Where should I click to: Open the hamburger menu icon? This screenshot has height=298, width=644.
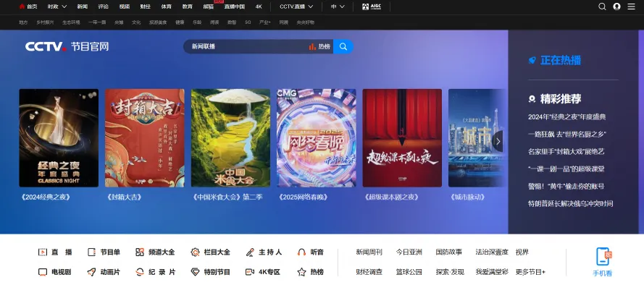click(631, 7)
